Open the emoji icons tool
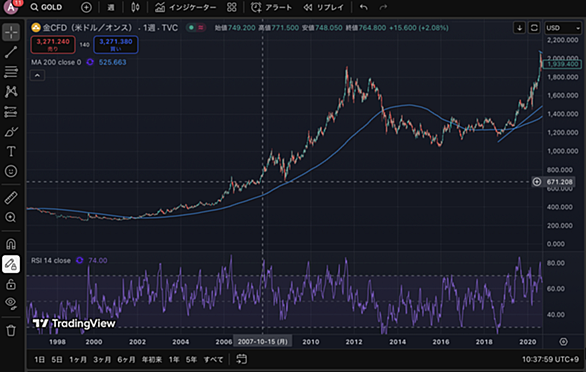The width and height of the screenshot is (586, 372). [x=11, y=171]
